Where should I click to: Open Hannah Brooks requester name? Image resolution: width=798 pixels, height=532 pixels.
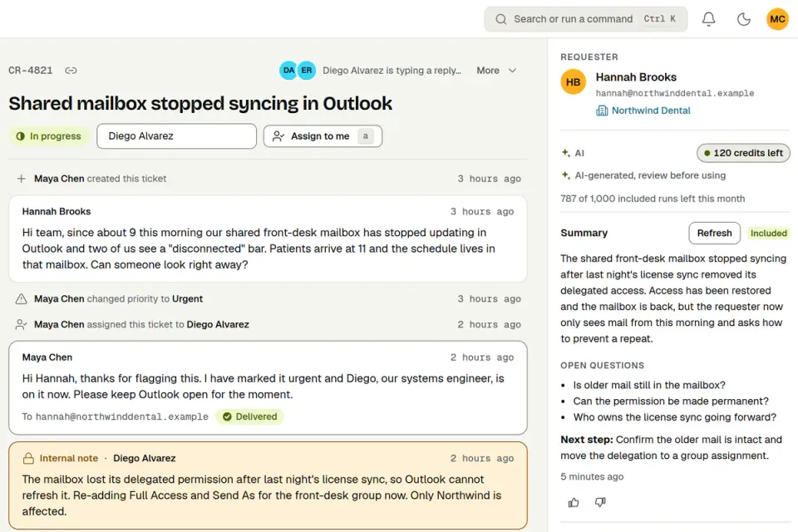tap(636, 76)
